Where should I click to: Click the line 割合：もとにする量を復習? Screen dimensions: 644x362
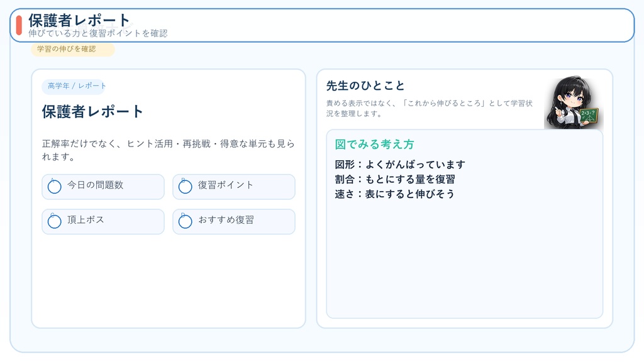(x=395, y=179)
